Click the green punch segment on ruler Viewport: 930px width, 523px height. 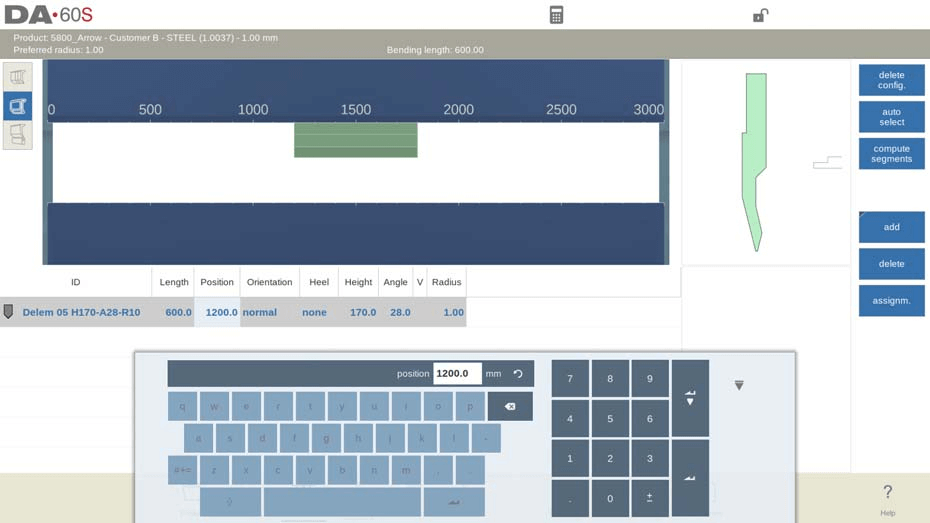coord(355,140)
